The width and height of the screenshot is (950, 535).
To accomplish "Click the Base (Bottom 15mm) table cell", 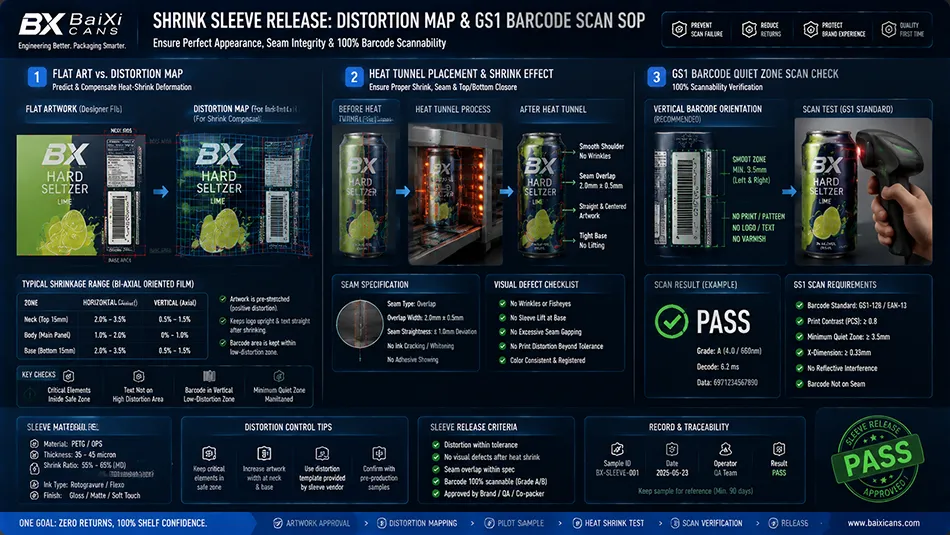I will (50, 351).
